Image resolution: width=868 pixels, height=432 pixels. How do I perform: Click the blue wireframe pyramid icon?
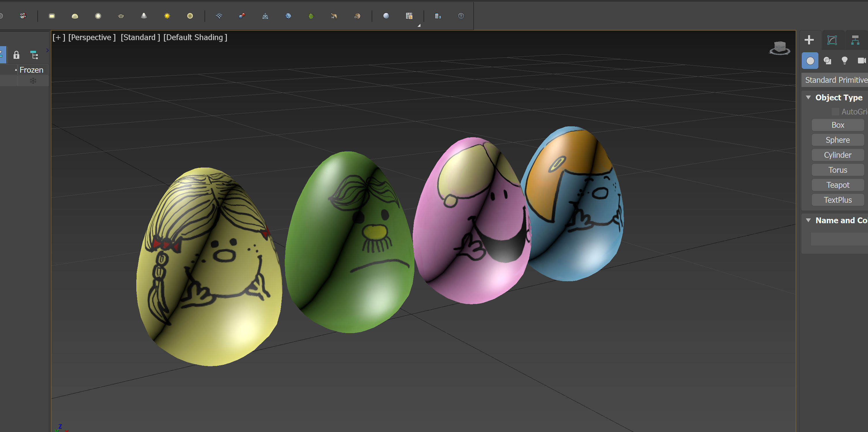(265, 16)
